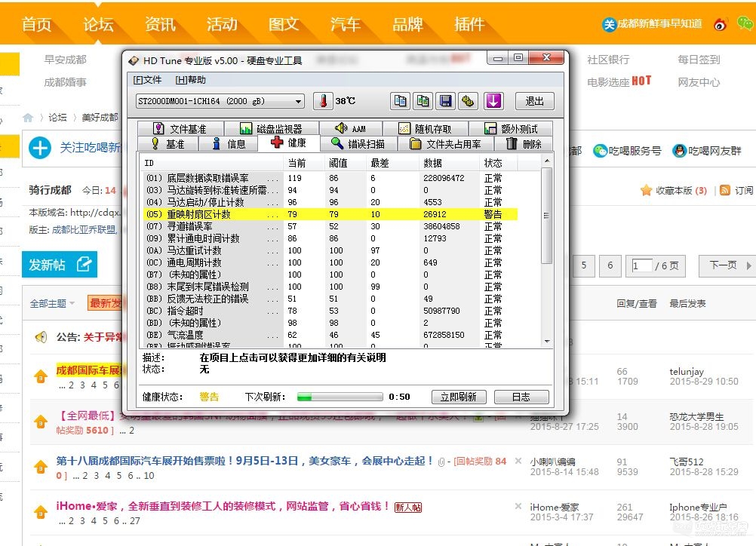This screenshot has height=546, width=756.
Task: Switch to the 额外测试 tab
Action: [x=511, y=129]
